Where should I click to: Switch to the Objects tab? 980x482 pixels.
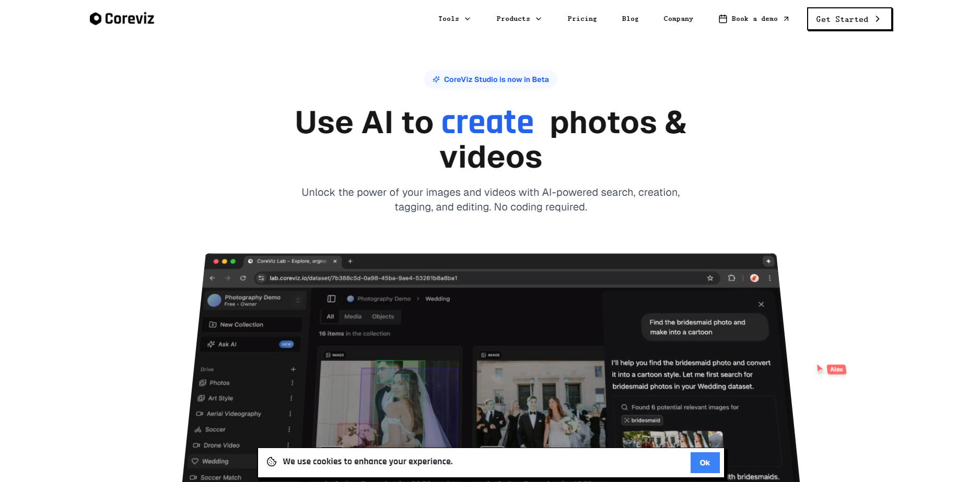tap(382, 316)
